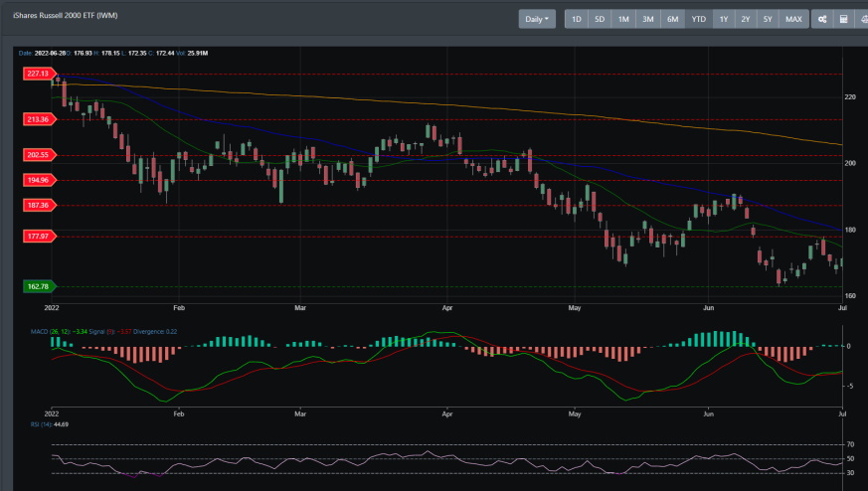Select the 1D time range

pyautogui.click(x=577, y=19)
